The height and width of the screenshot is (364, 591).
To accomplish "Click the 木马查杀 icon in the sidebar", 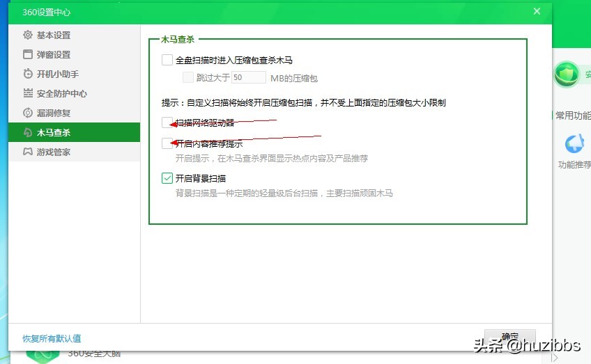I will pos(28,132).
